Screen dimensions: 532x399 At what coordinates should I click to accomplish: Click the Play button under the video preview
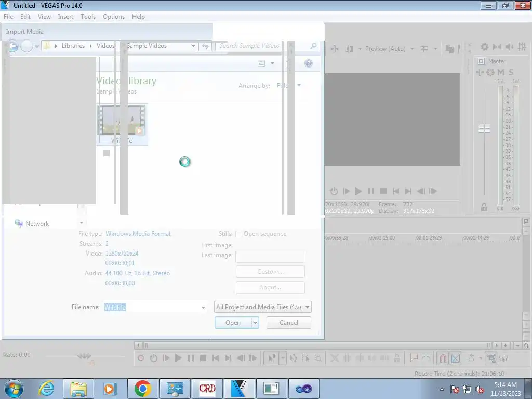tap(358, 191)
